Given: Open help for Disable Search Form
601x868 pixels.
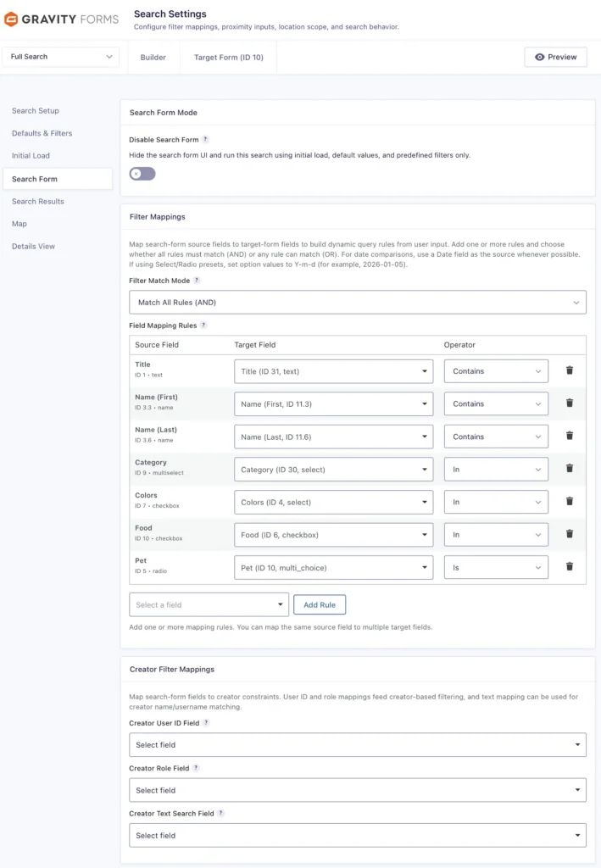Looking at the screenshot, I should 205,140.
